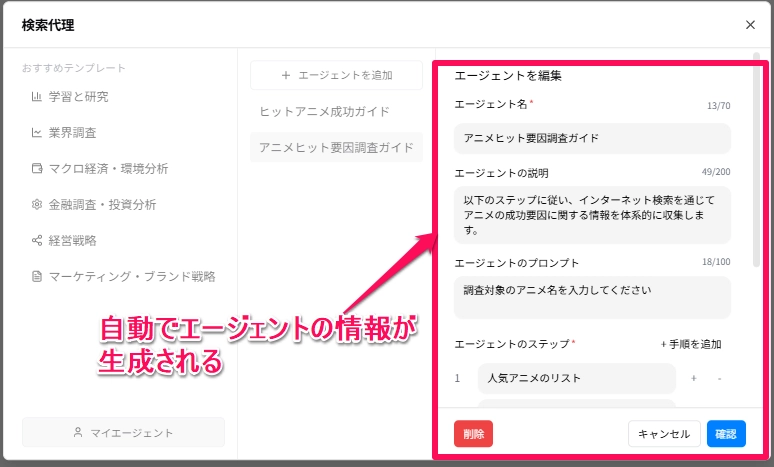Image resolution: width=774 pixels, height=467 pixels.
Task: Click the エージェント名 text field
Action: 591,138
